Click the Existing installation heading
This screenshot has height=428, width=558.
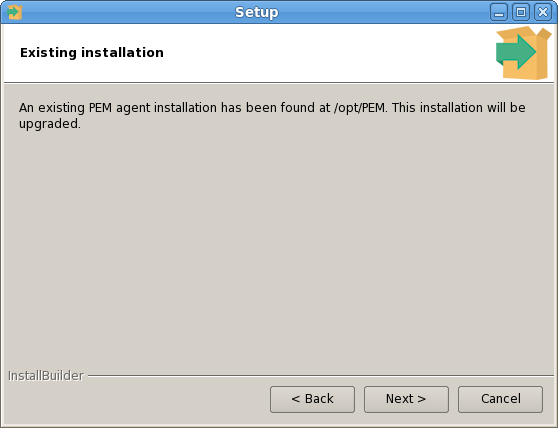point(92,53)
